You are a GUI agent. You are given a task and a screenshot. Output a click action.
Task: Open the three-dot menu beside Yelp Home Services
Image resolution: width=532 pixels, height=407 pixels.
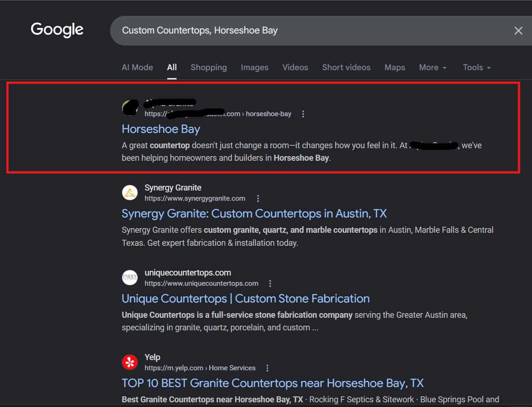(x=267, y=368)
